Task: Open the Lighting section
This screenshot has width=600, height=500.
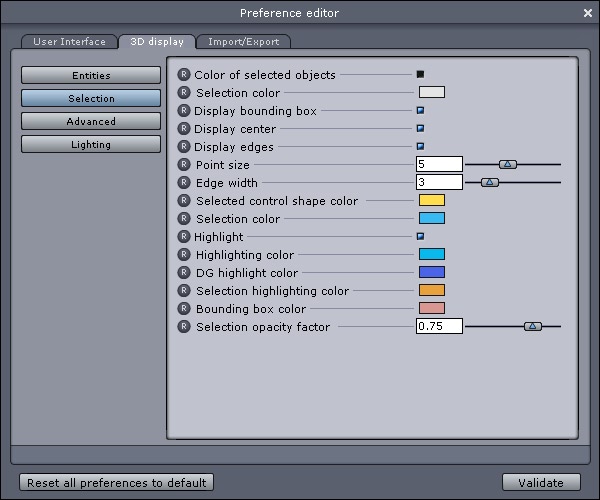Action: coord(91,144)
